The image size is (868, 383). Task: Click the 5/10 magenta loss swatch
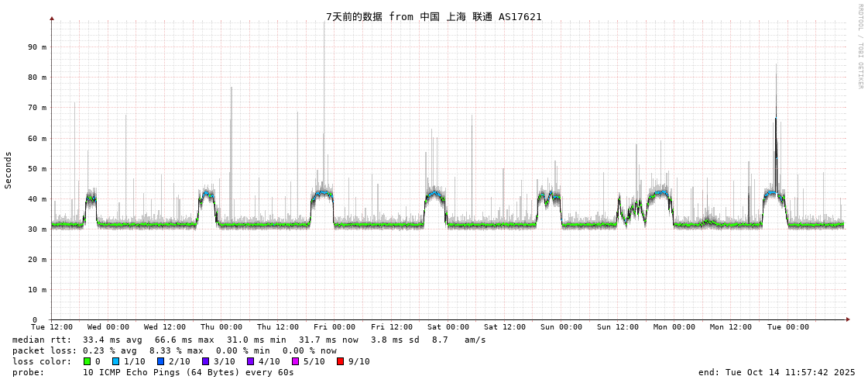pyautogui.click(x=295, y=361)
